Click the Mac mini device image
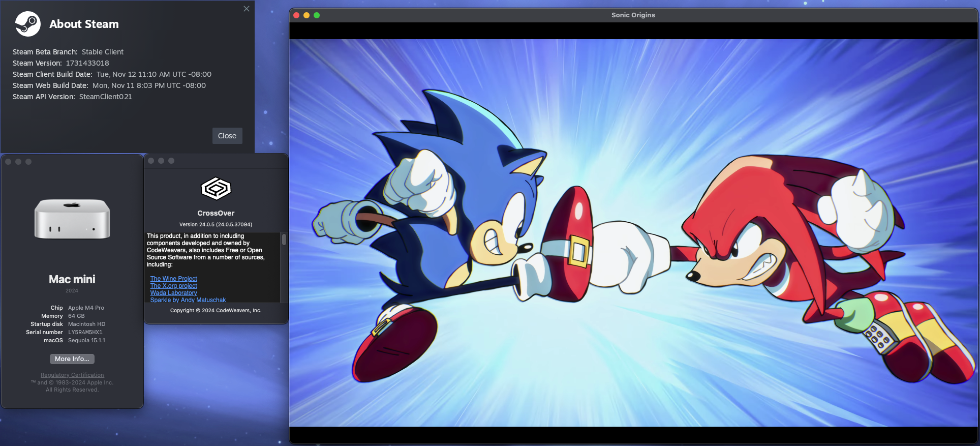The height and width of the screenshot is (446, 980). (72, 219)
